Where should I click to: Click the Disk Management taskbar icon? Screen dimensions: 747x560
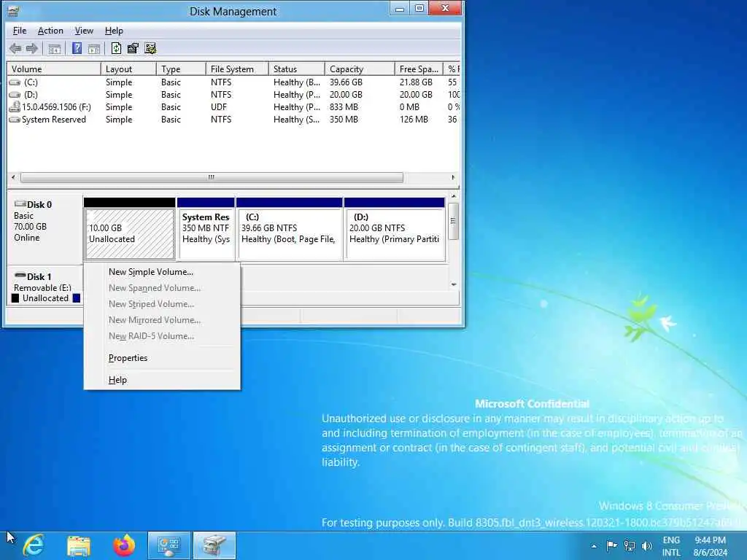coord(214,545)
